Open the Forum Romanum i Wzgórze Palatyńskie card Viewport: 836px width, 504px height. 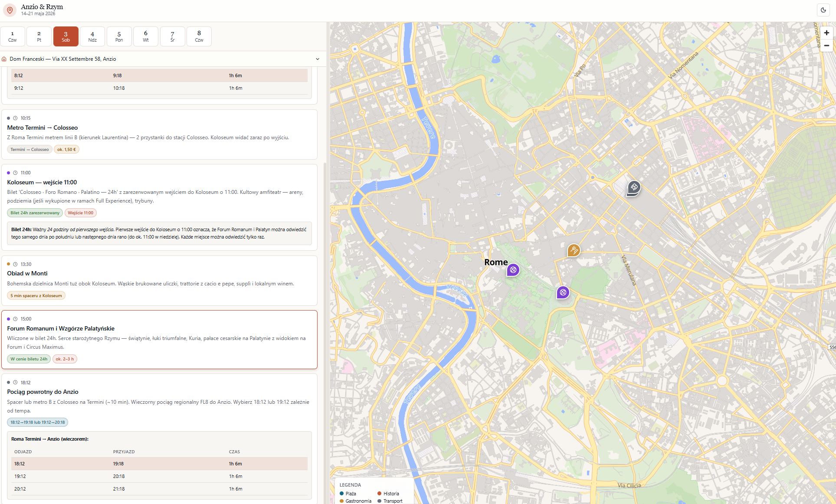pos(159,340)
